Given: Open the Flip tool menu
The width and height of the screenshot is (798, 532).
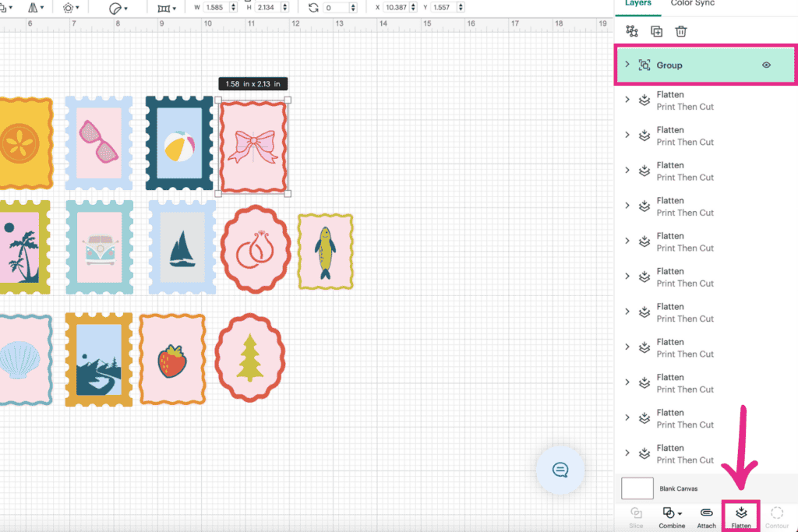Looking at the screenshot, I should pyautogui.click(x=35, y=8).
